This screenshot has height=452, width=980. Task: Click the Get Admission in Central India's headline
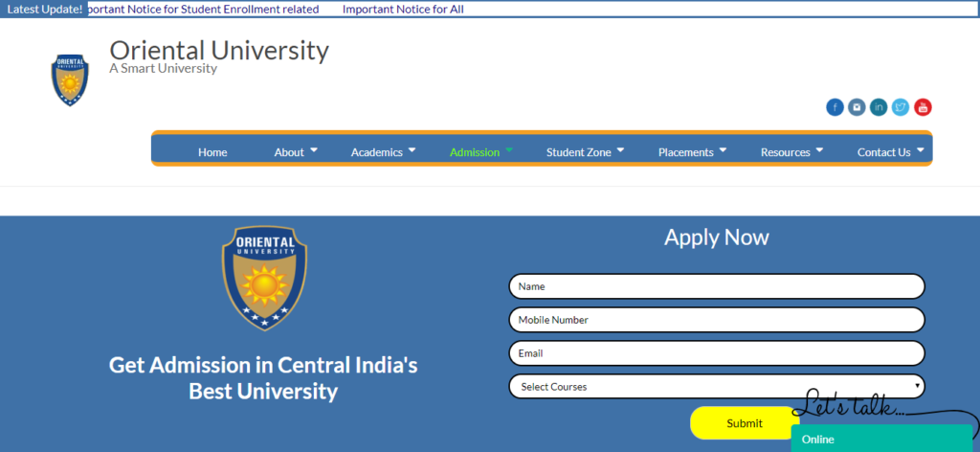click(263, 377)
